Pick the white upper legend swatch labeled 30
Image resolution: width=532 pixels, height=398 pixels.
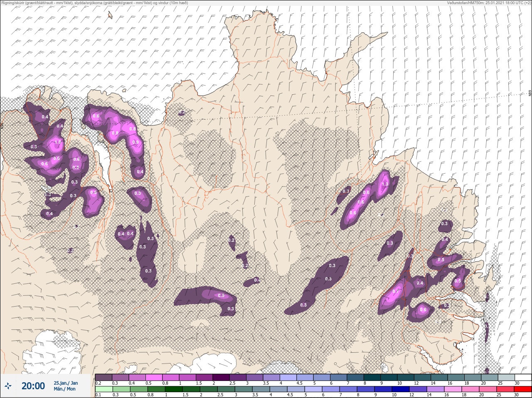coord(523,377)
